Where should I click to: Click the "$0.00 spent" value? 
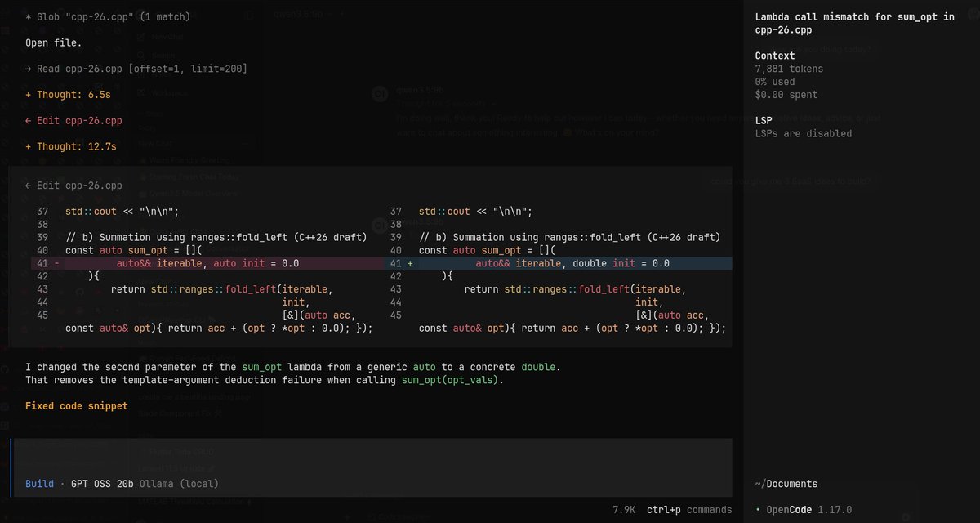786,95
